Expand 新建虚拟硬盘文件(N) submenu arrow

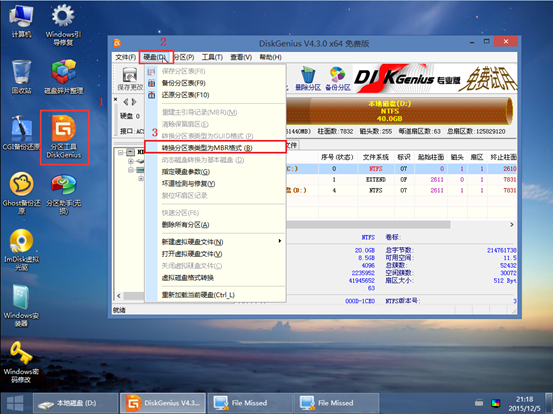pos(280,241)
